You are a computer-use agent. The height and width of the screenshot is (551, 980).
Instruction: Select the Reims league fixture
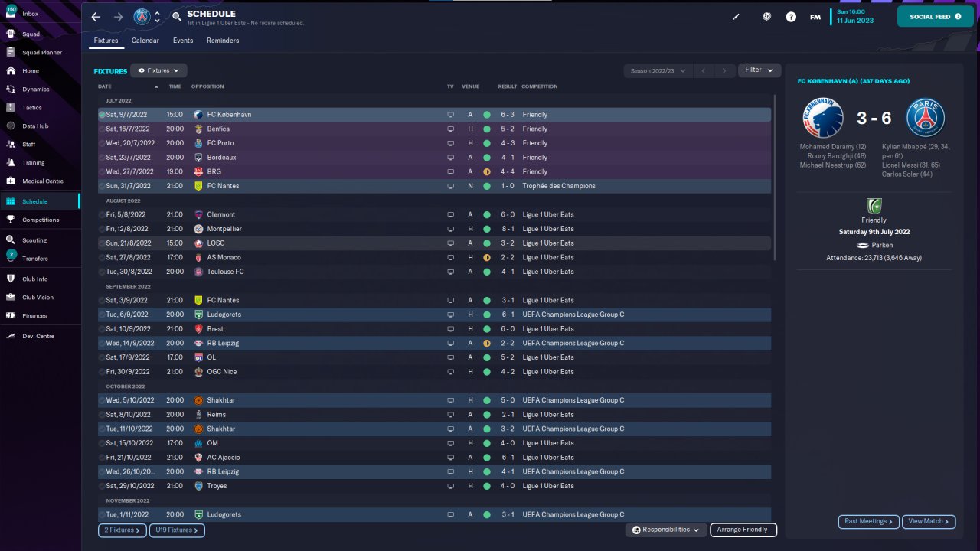tap(434, 415)
